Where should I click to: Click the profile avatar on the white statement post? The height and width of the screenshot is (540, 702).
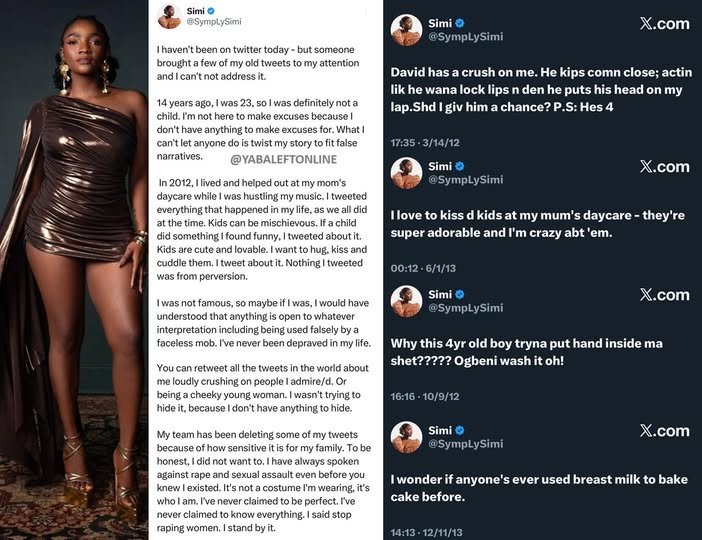pos(170,17)
